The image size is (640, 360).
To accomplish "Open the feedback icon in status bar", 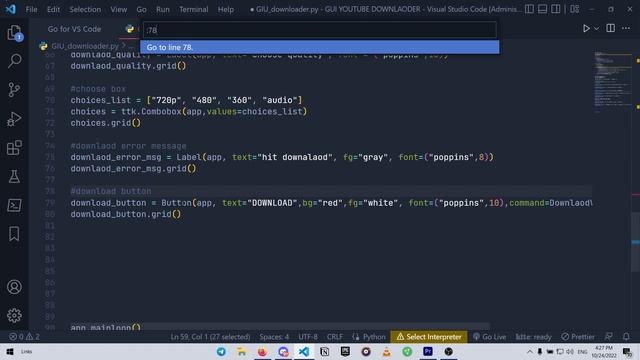I will tap(609, 337).
